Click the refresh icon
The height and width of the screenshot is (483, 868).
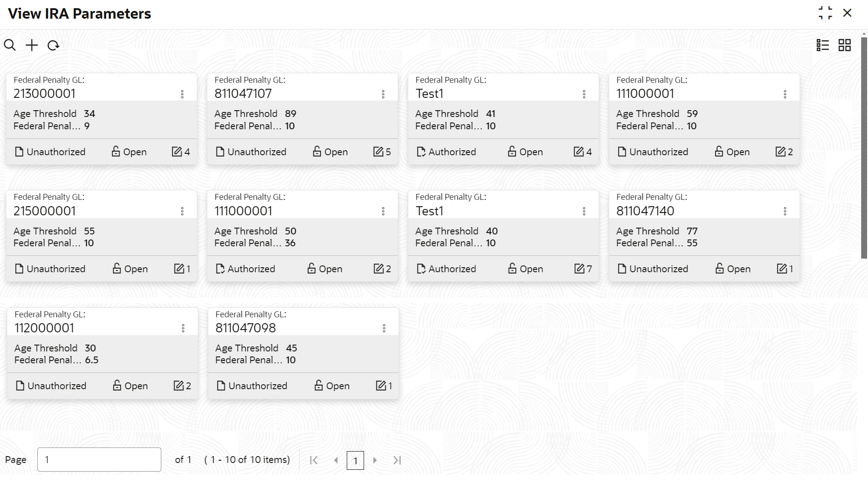coord(53,45)
